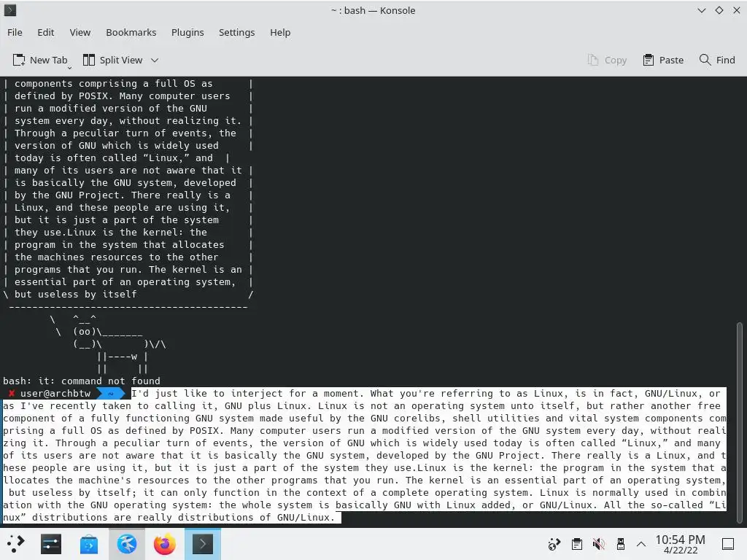Launch the web browser with globe icon
The height and width of the screenshot is (560, 747).
(x=127, y=544)
